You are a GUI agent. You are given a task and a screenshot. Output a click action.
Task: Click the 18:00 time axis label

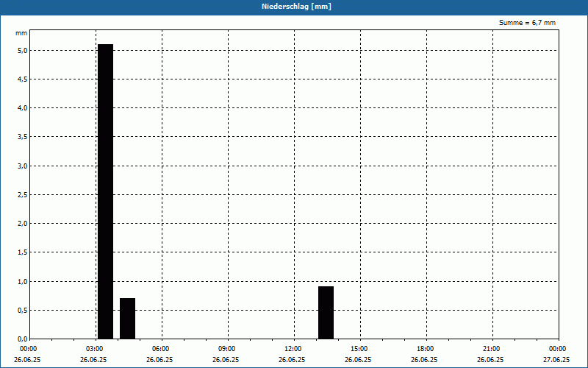point(424,349)
